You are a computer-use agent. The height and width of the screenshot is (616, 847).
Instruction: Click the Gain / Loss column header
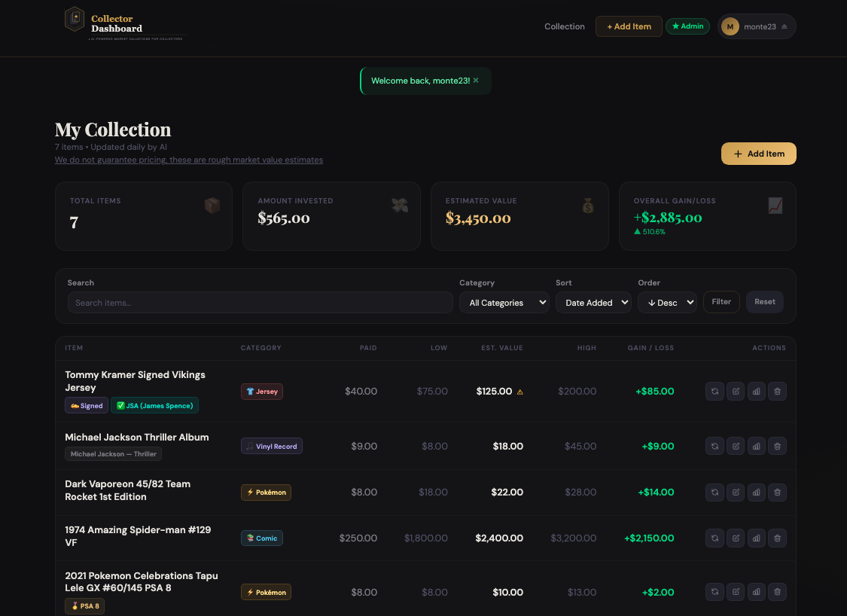coord(651,348)
